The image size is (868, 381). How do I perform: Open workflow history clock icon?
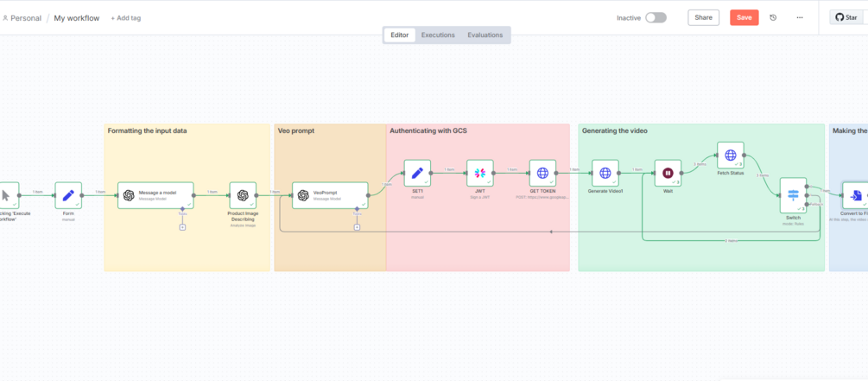(773, 18)
